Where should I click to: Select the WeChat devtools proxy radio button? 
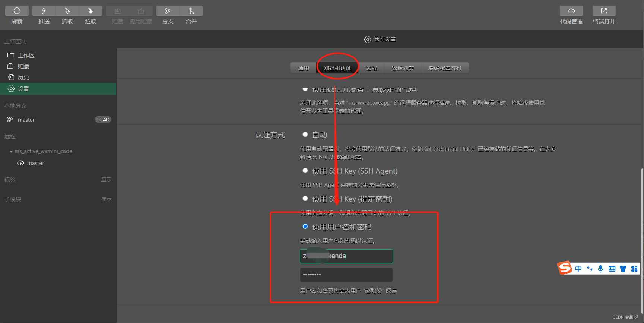coord(305,89)
